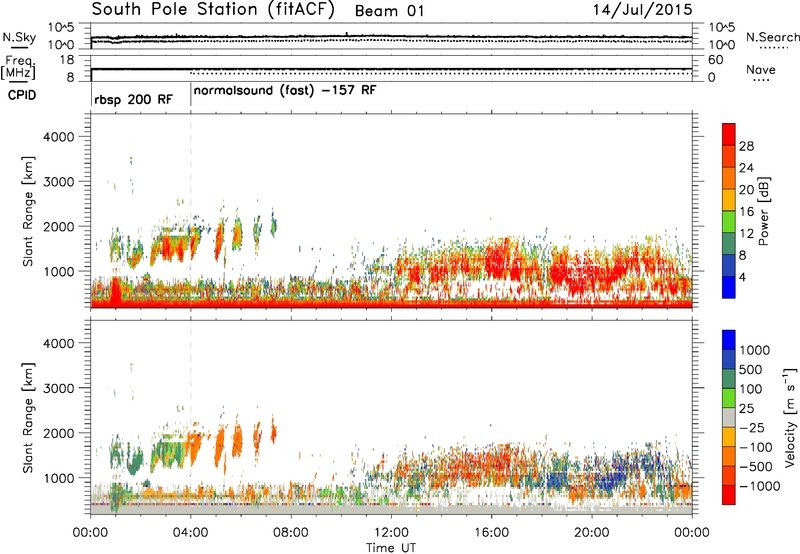Pick the dark green Power segment between 8 and 12
Viewport: 800px width, 554px height.
pyautogui.click(x=729, y=244)
